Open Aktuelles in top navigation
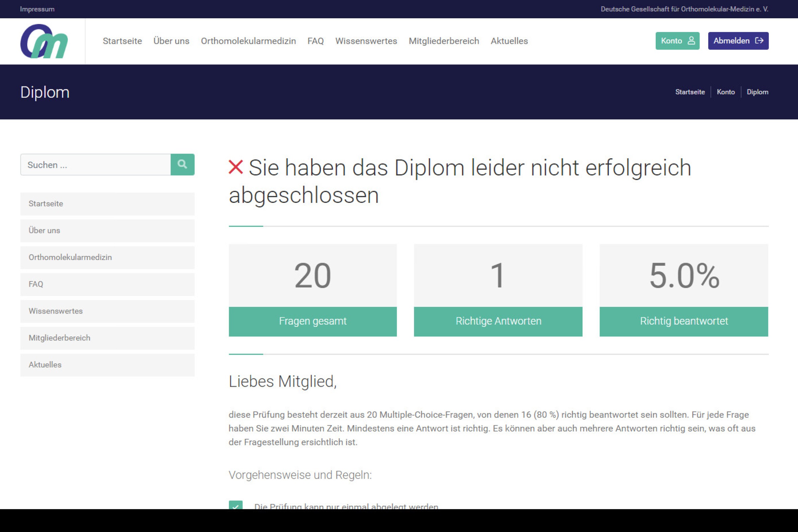The height and width of the screenshot is (532, 798). click(x=509, y=41)
